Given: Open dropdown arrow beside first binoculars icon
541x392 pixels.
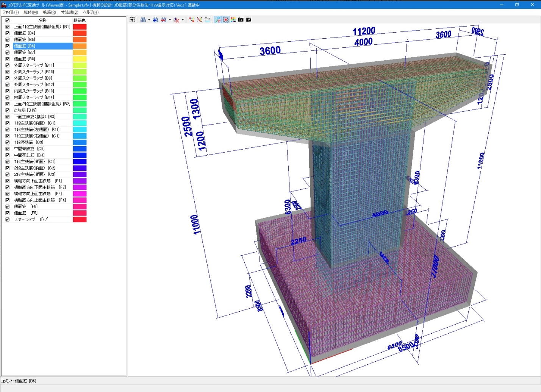Looking at the screenshot, I should [149, 20].
